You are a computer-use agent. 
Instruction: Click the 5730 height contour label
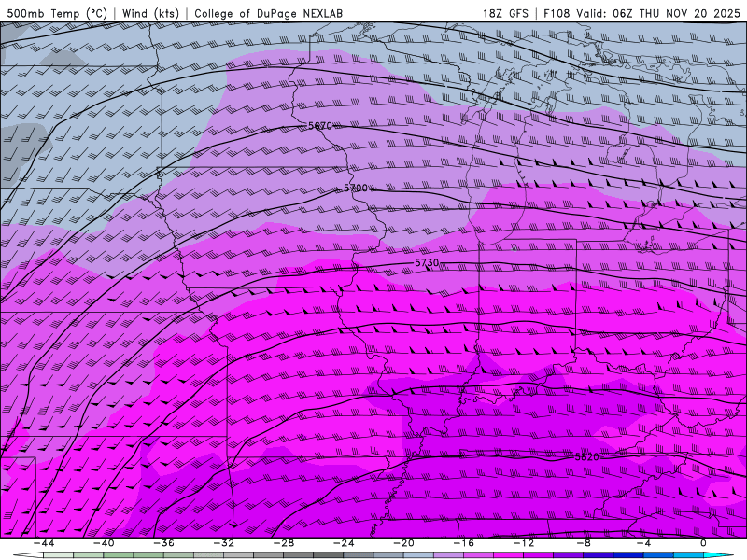point(427,263)
